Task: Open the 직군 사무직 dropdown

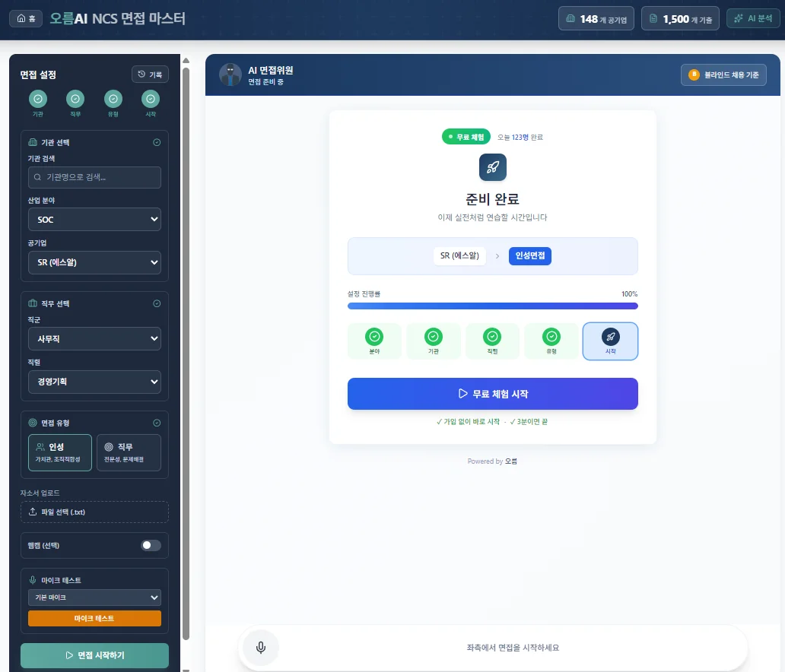Action: pyautogui.click(x=94, y=339)
